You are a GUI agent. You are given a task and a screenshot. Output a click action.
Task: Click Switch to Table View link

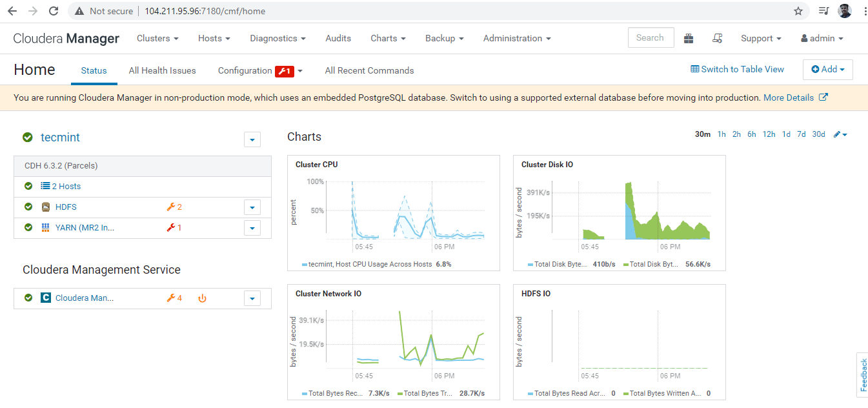tap(737, 69)
